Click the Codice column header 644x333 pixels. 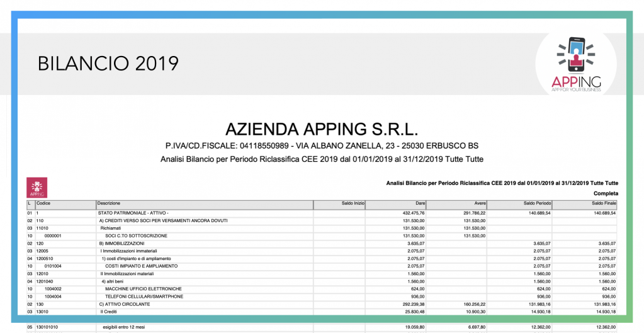tap(65, 204)
